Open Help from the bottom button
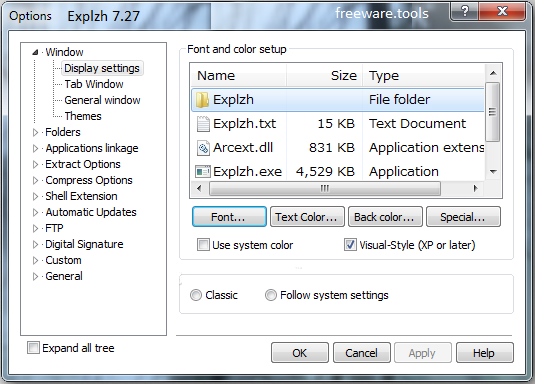This screenshot has height=384, width=535. [x=485, y=353]
